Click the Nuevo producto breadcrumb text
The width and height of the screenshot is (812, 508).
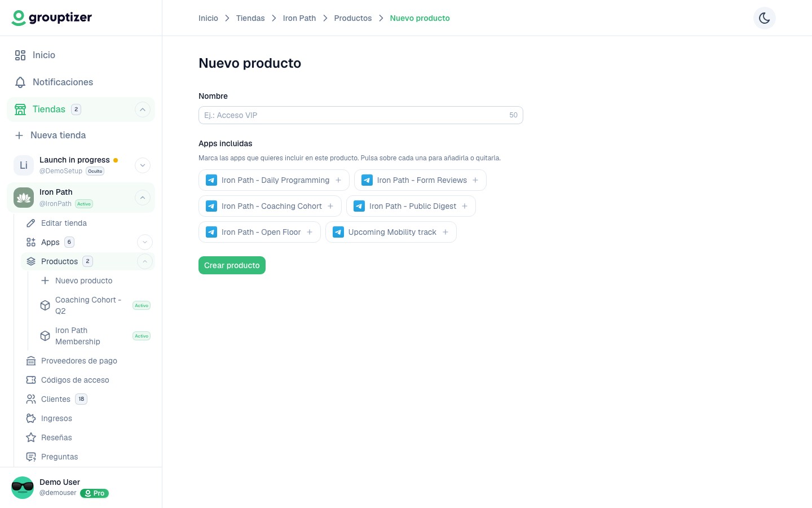point(420,18)
